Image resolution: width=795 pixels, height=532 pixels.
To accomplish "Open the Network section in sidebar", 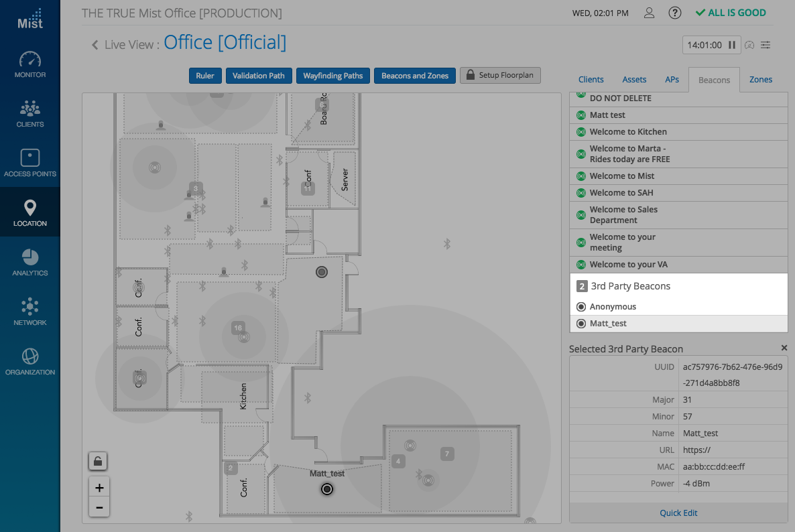I will pyautogui.click(x=30, y=312).
